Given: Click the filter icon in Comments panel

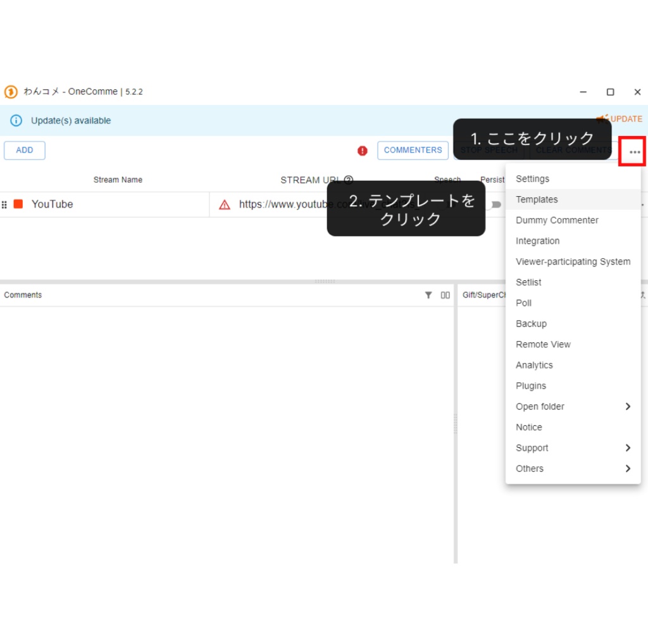Looking at the screenshot, I should pyautogui.click(x=429, y=295).
